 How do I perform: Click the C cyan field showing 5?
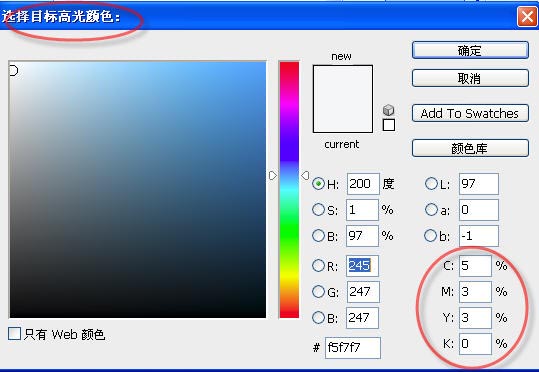pos(475,266)
